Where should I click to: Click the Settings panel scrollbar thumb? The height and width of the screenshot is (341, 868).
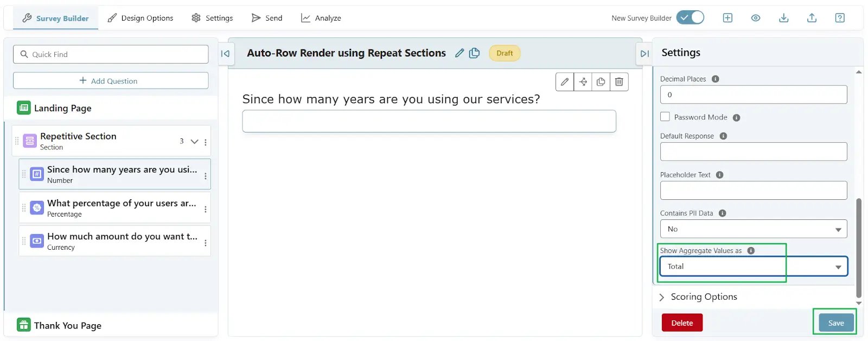[x=859, y=247]
